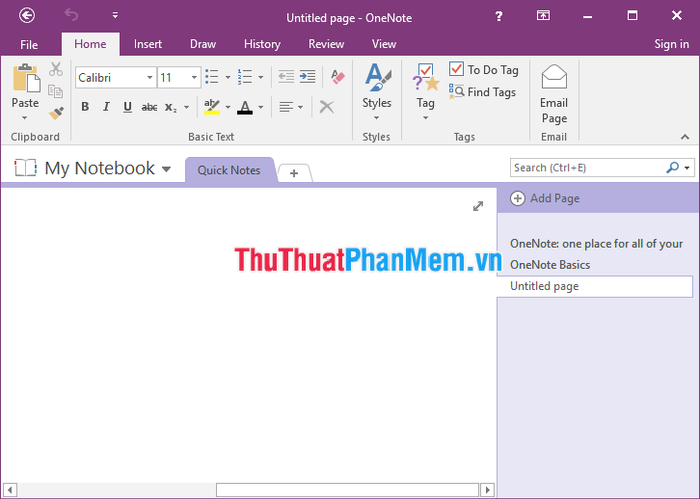Click Find Tags

(482, 92)
